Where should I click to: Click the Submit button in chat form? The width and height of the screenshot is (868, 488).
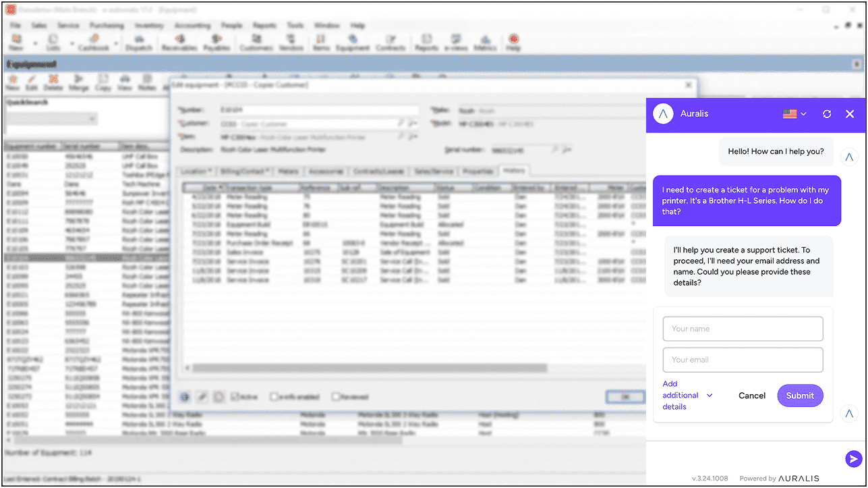(800, 396)
